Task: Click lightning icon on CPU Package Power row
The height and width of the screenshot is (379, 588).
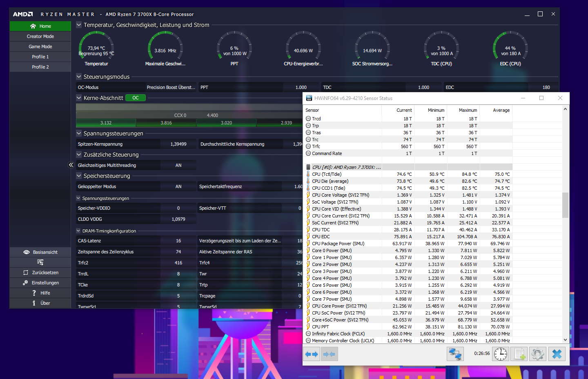Action: (x=308, y=244)
